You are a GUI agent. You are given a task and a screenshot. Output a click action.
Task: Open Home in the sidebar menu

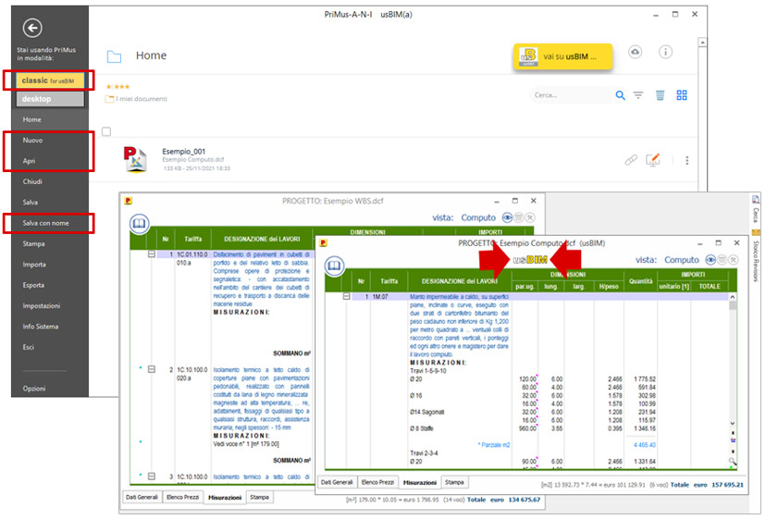coord(31,119)
